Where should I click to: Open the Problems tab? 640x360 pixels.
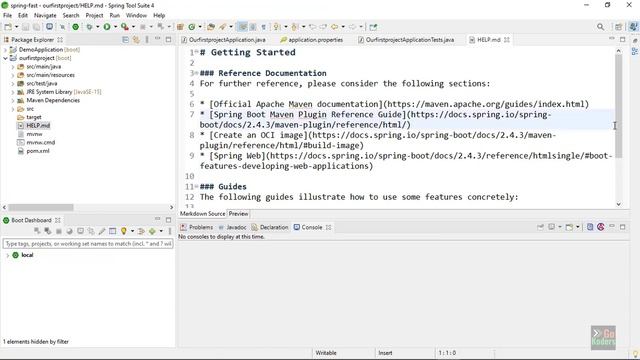197,227
